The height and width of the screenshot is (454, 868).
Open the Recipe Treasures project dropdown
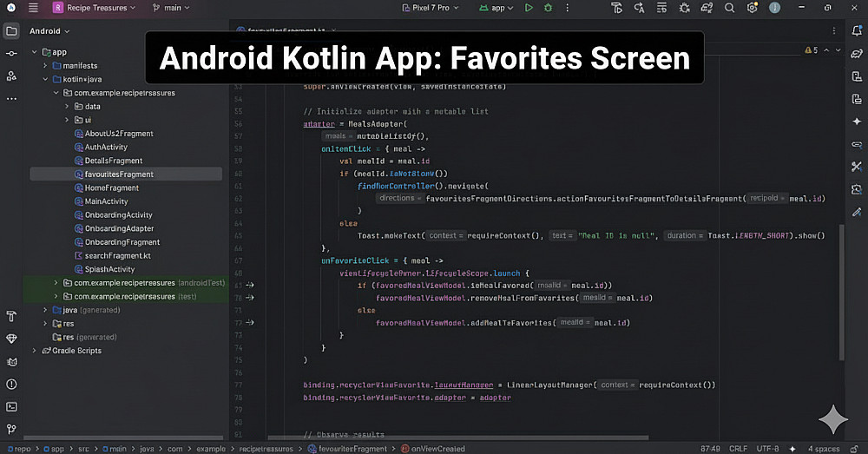coord(94,8)
